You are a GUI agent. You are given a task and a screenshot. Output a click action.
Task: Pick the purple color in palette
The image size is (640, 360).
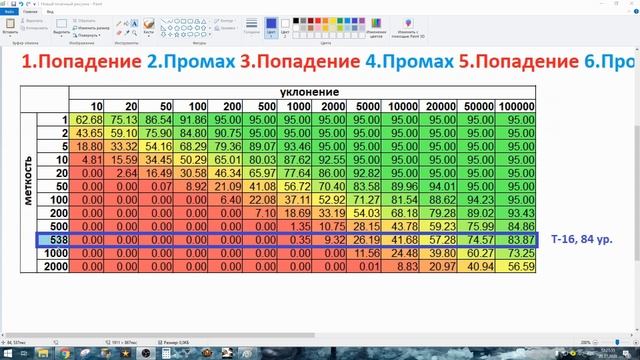pyautogui.click(x=362, y=21)
